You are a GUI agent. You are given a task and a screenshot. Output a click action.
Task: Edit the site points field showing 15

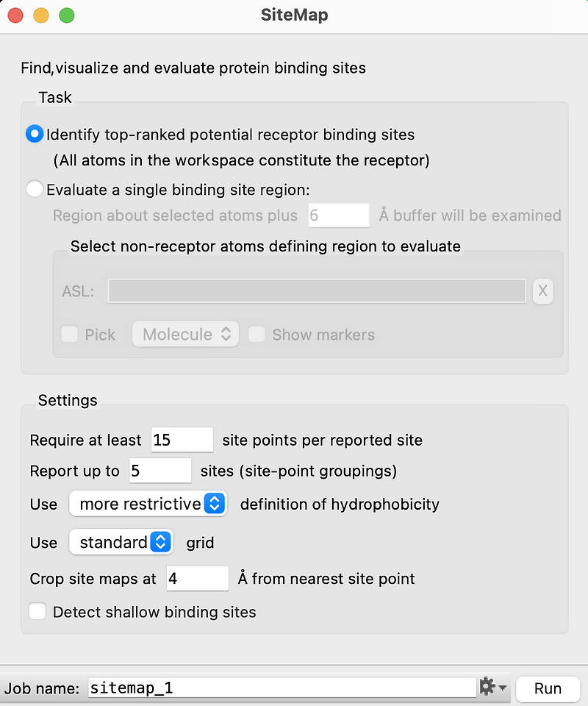(x=182, y=439)
